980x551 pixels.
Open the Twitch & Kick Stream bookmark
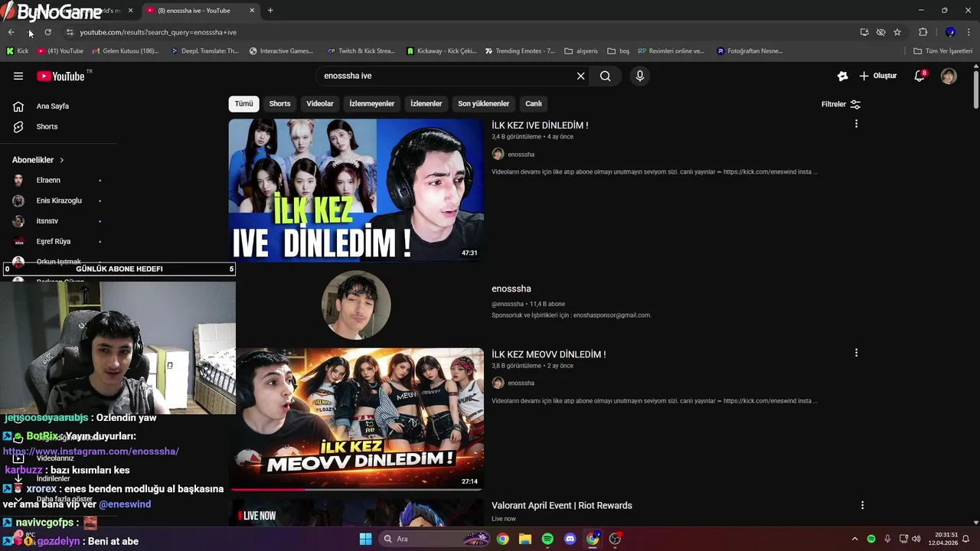point(361,51)
